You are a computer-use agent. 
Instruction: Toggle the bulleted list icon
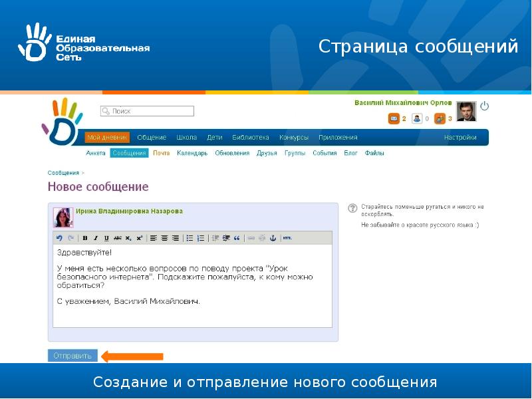(x=190, y=237)
